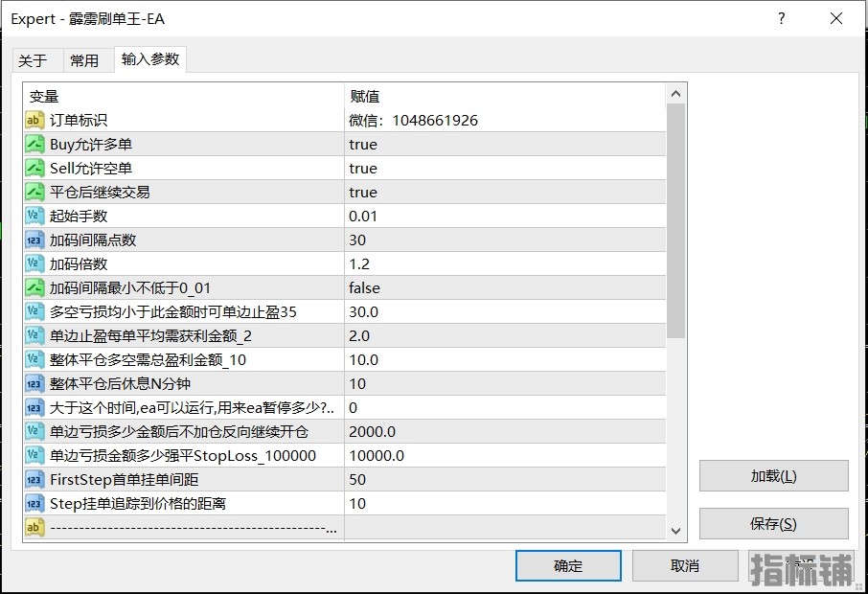Screen dimensions: 868x594
Task: Click the 变量 column header
Action: click(x=183, y=97)
